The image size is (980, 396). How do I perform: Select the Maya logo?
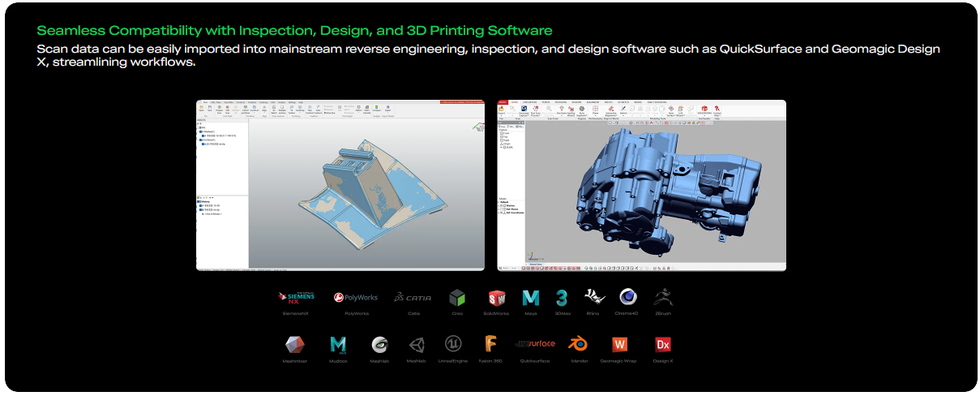[531, 298]
